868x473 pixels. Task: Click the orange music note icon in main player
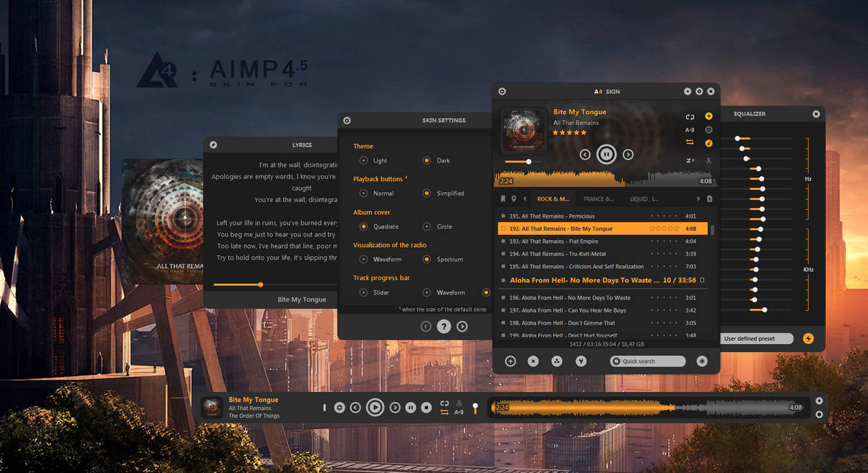tap(709, 143)
